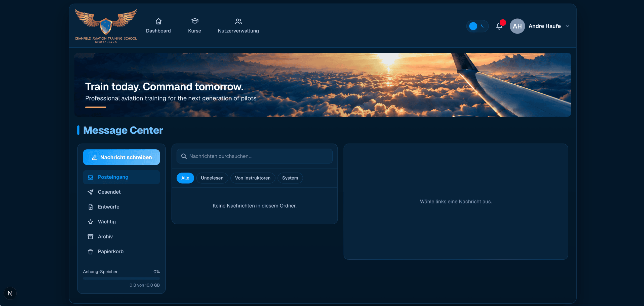Select the Alle filter chip
Viewport: 644px width, 306px height.
pos(185,178)
